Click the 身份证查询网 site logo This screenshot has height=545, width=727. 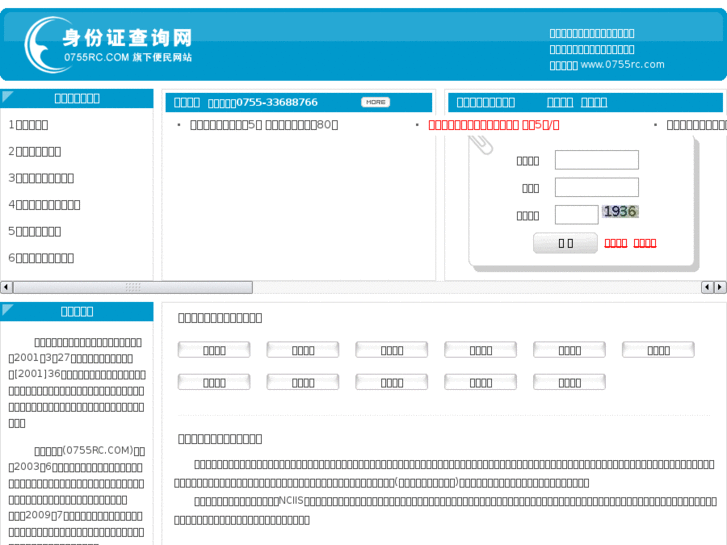tap(108, 45)
